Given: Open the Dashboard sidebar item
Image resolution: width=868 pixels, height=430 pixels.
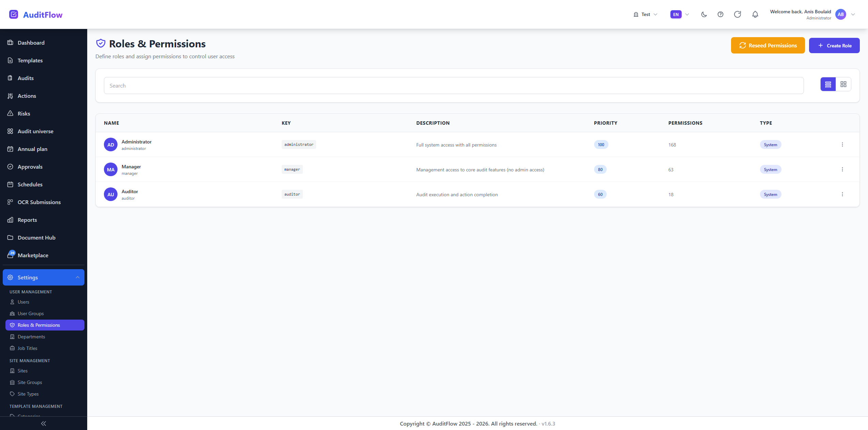Looking at the screenshot, I should 44,43.
